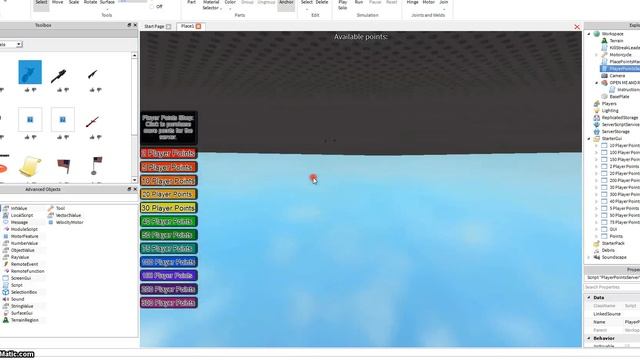This screenshot has height=360, width=640.
Task: Select the blue highlighted Toolbox model thumbnail
Action: tap(30, 72)
